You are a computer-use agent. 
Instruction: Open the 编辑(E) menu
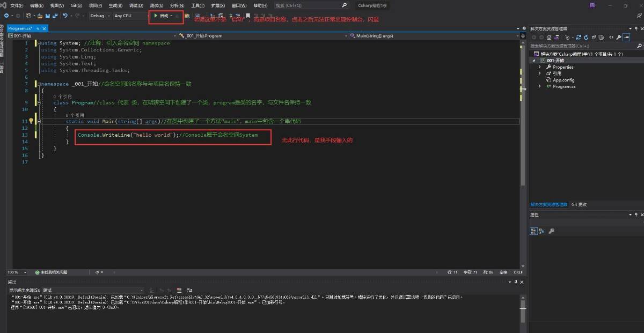37,5
